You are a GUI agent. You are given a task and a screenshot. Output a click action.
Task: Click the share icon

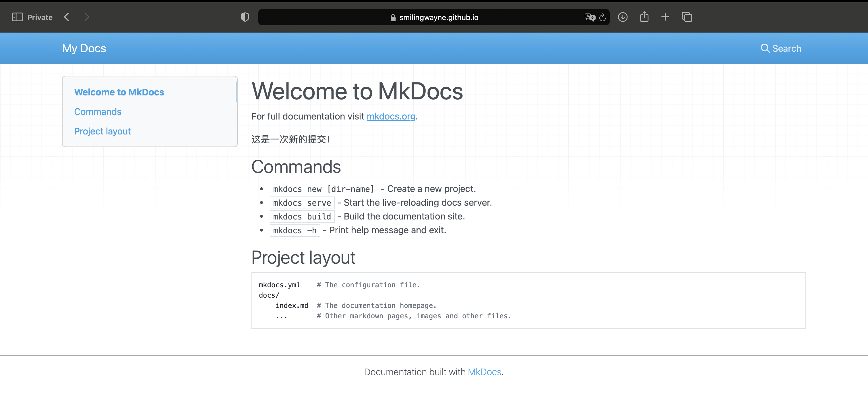tap(644, 17)
